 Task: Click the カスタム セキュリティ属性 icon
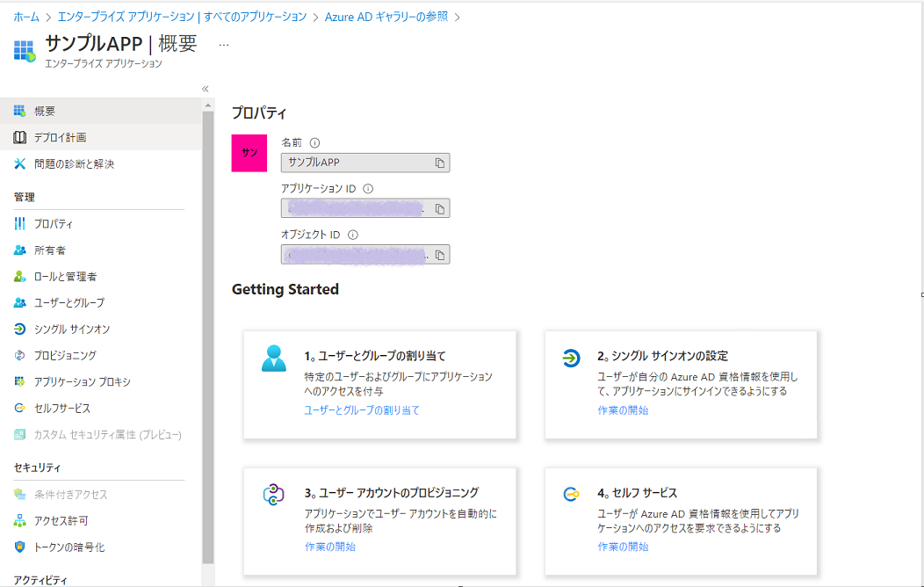(19, 434)
